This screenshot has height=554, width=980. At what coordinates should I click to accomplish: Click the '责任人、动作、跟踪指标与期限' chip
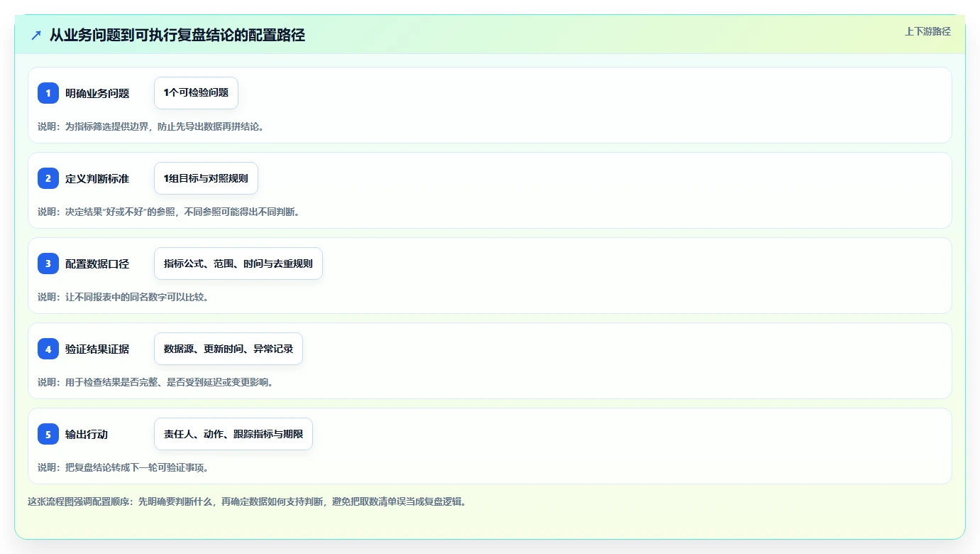pyautogui.click(x=233, y=434)
